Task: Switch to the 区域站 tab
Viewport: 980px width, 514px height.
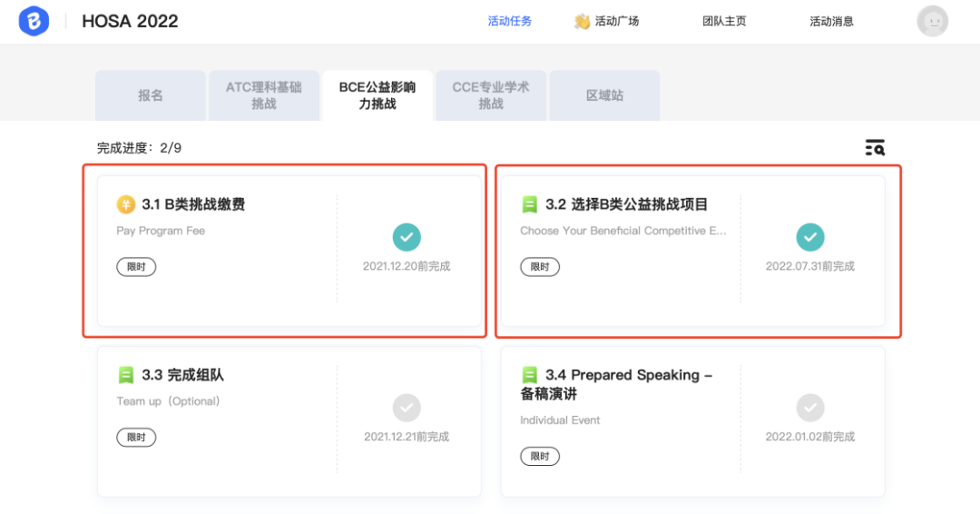Action: coord(604,95)
